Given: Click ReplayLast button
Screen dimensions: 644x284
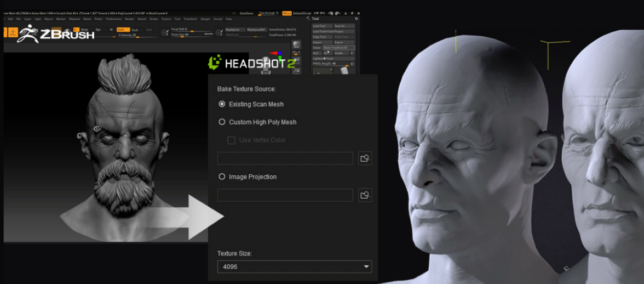Looking at the screenshot, I should pyautogui.click(x=235, y=30).
